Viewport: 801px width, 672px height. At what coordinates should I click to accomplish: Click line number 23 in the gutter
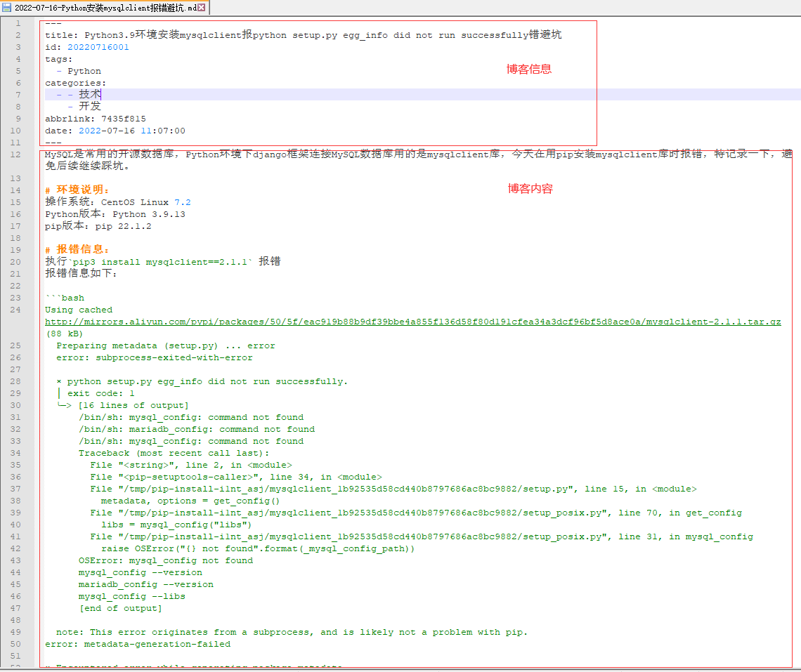[16, 298]
